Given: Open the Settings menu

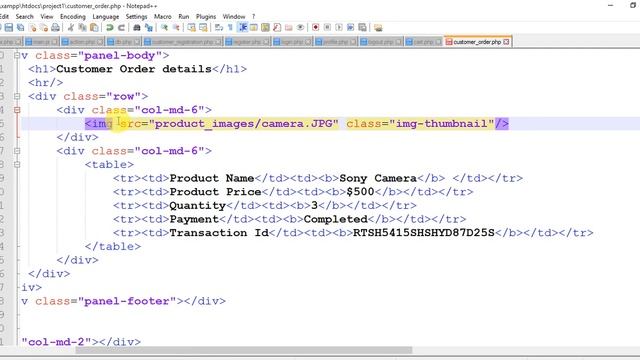Looking at the screenshot, I should point(136,17).
